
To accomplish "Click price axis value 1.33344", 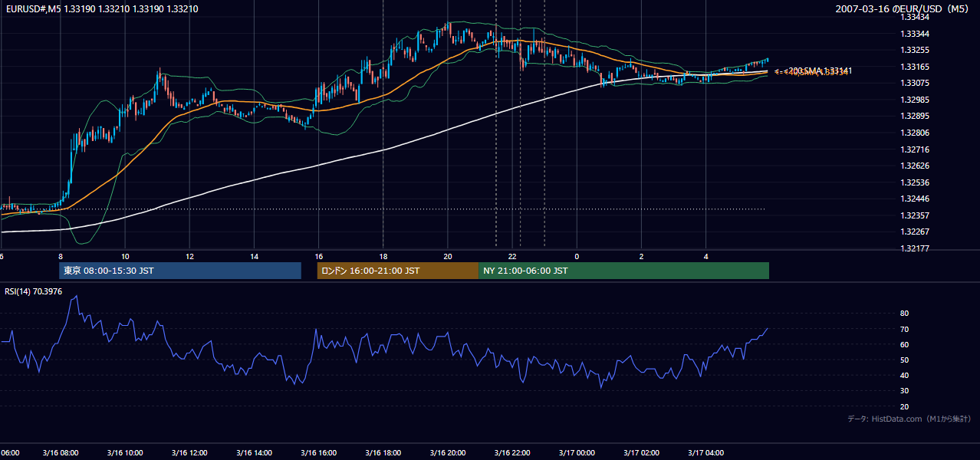I will tap(914, 34).
